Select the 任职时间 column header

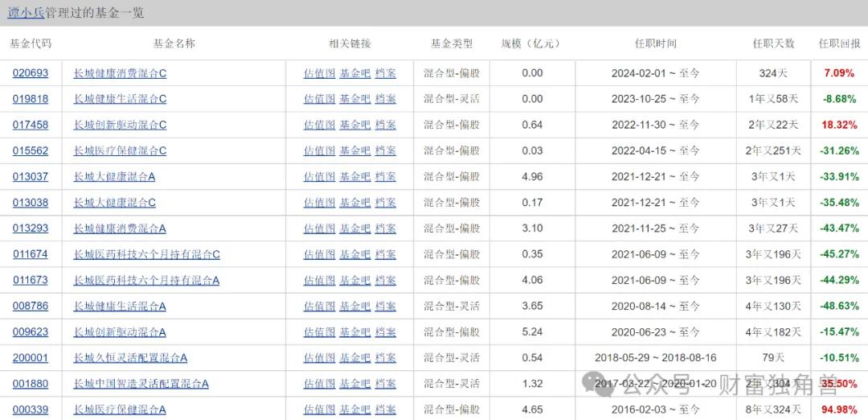656,43
